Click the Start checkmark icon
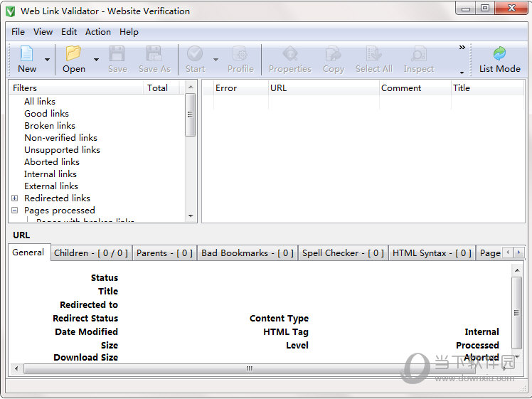The width and height of the screenshot is (532, 399). coord(195,53)
